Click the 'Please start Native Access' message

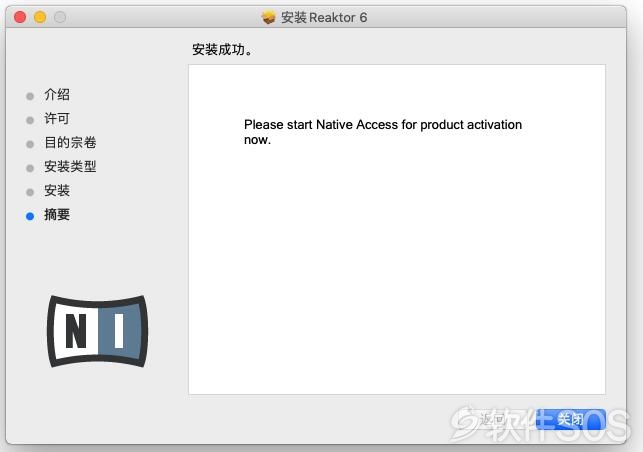pos(383,132)
